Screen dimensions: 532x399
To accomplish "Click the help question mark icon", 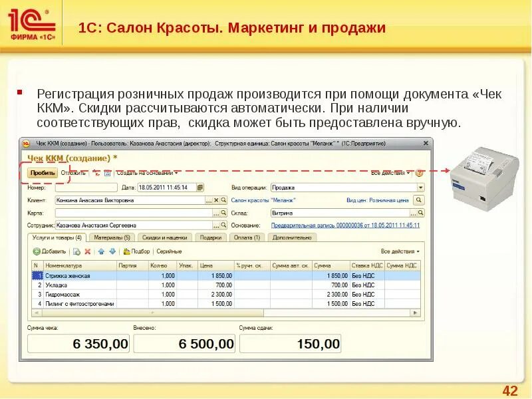I will [x=420, y=173].
